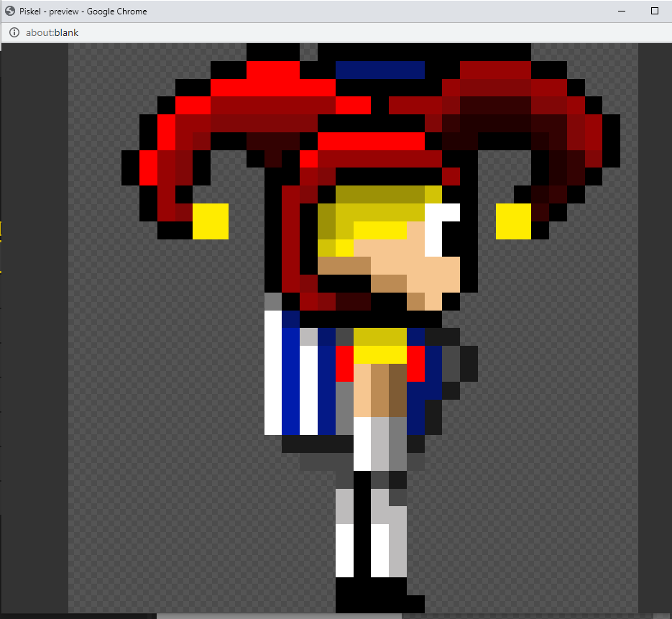
Task: Click the globe icon in the title bar
Action: click(x=10, y=11)
